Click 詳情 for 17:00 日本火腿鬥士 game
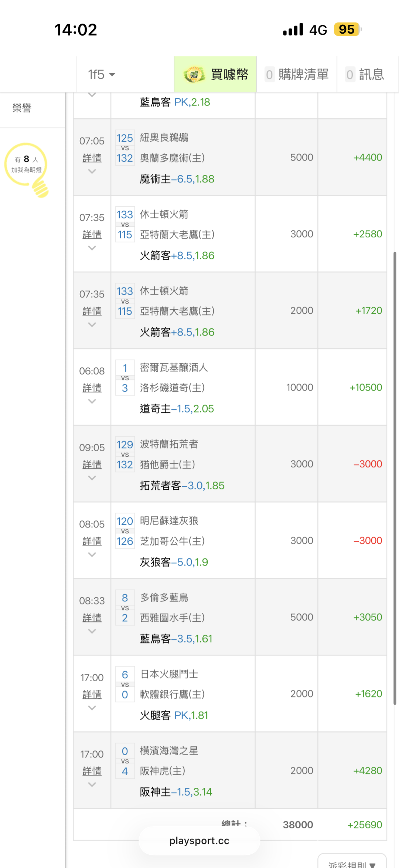Screen dimensions: 399x868 [x=92, y=695]
